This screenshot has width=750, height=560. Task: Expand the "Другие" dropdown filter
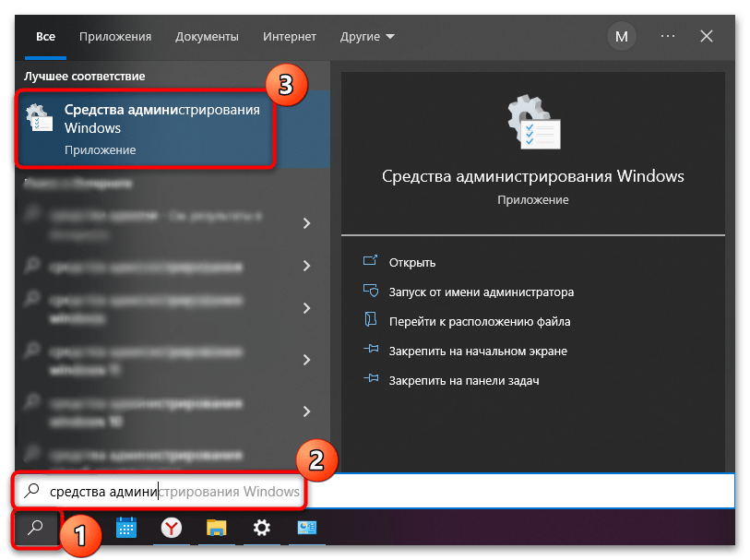[x=366, y=37]
